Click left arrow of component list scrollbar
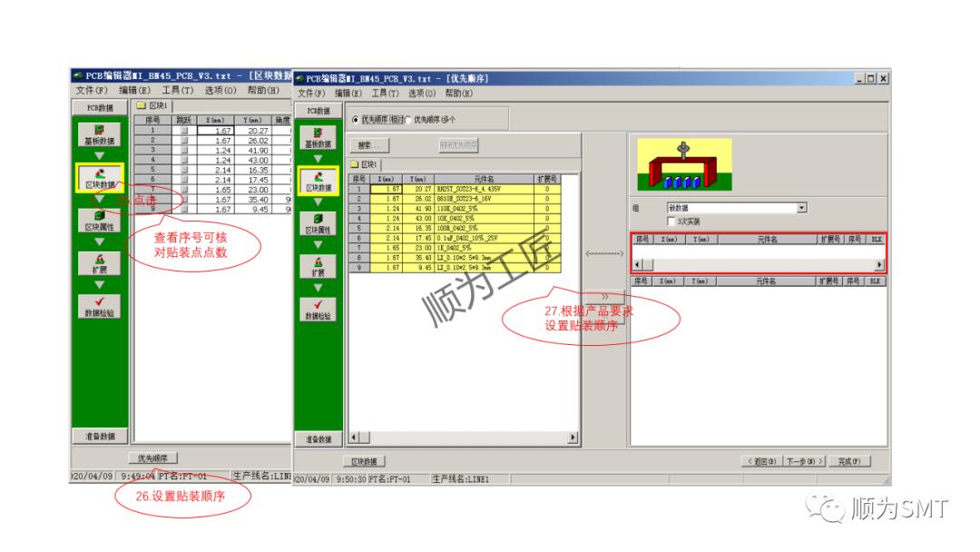This screenshot has width=980, height=552. (355, 438)
